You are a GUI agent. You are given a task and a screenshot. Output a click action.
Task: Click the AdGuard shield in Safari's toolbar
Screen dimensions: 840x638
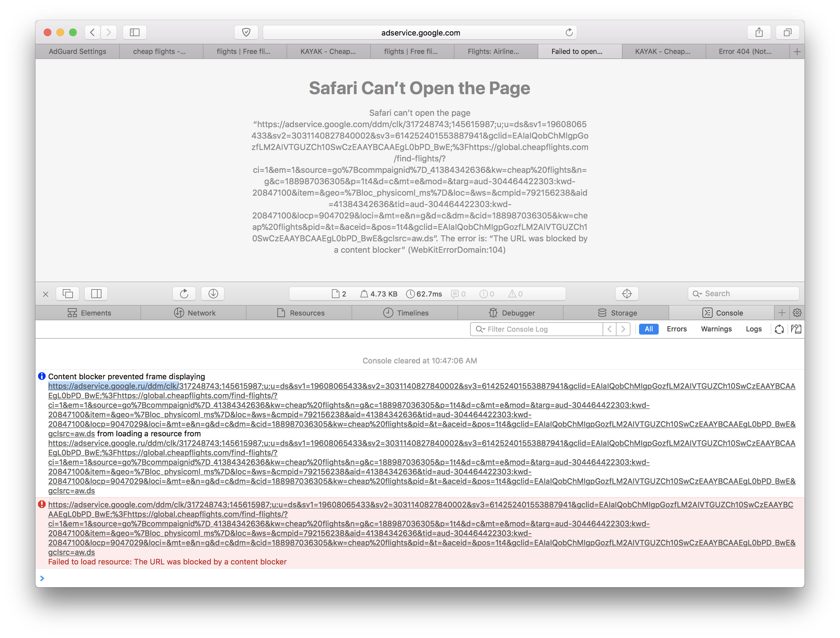(x=246, y=32)
